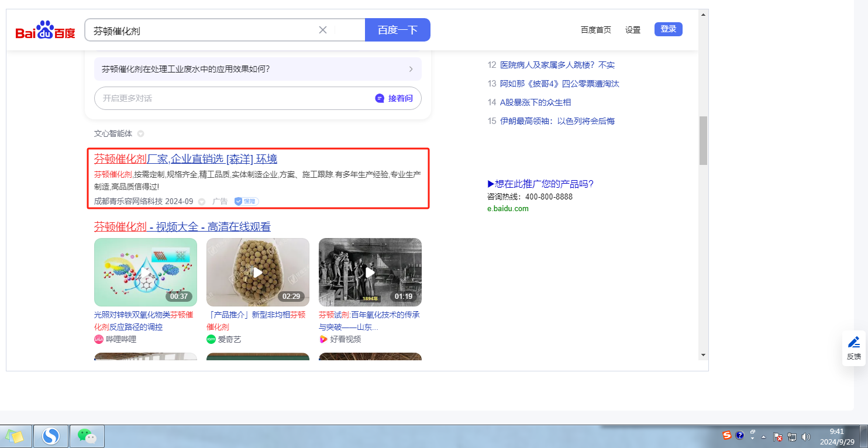The image size is (868, 448).
Task: Open the 爱奇艺 source icon
Action: pyautogui.click(x=211, y=339)
